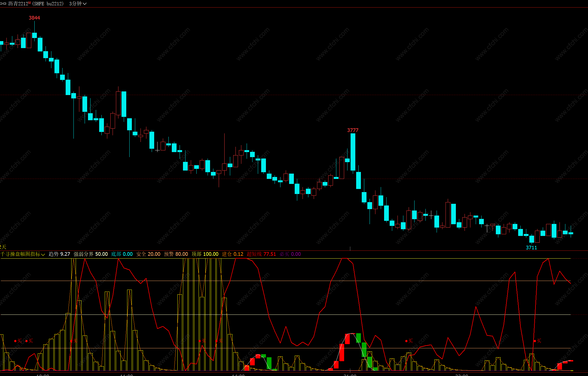Click the rightmost 买 buy signal marker
588x376 pixels.
537,341
